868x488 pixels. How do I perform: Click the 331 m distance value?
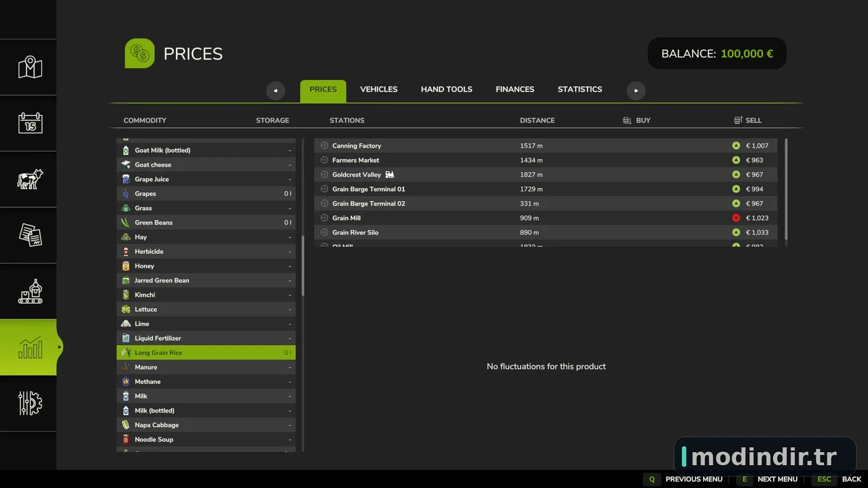point(529,203)
